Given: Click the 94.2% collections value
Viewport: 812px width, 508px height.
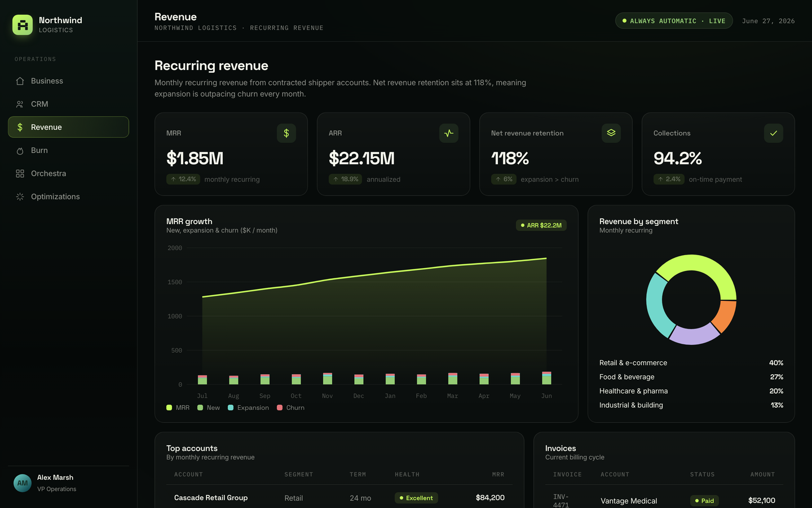Looking at the screenshot, I should click(x=677, y=159).
